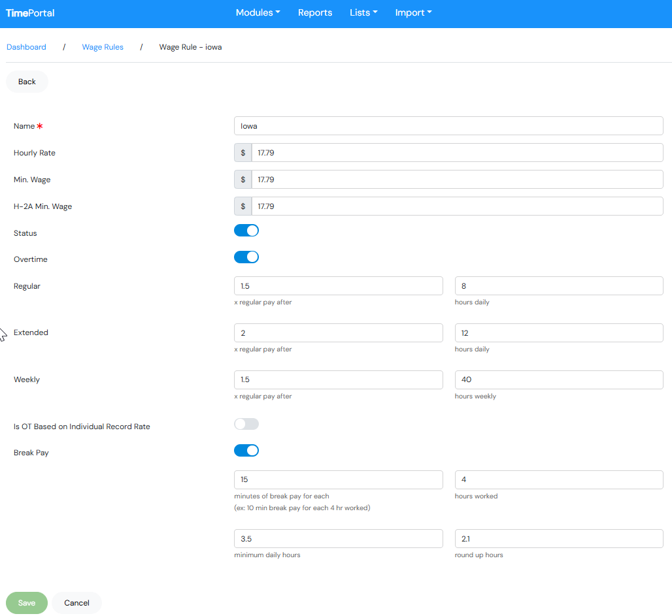The height and width of the screenshot is (616, 672).
Task: Click the round up hours field
Action: coord(559,539)
